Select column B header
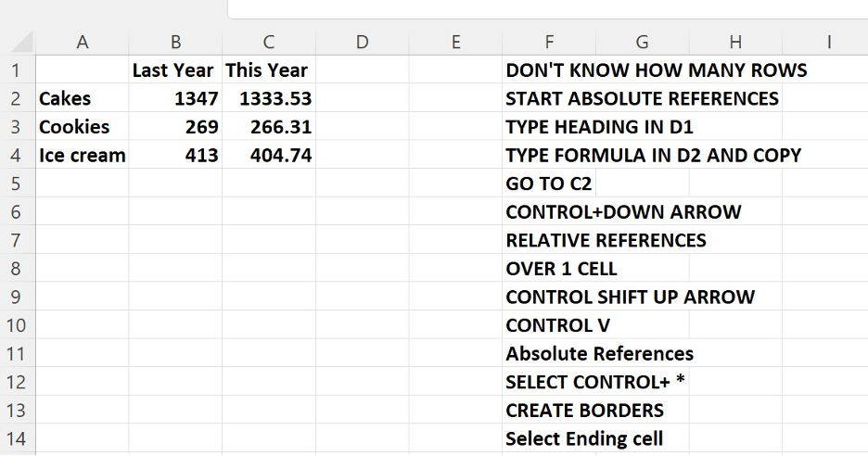 pyautogui.click(x=175, y=42)
